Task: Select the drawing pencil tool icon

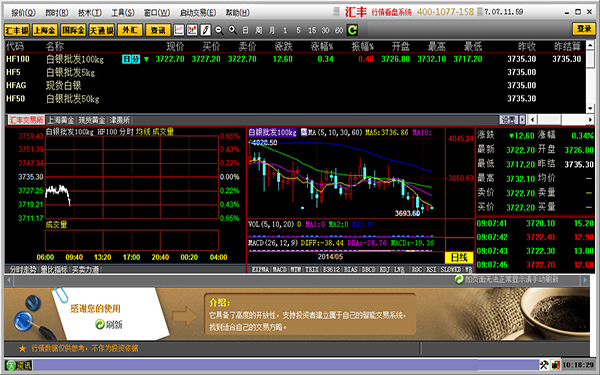Action: 205,30
